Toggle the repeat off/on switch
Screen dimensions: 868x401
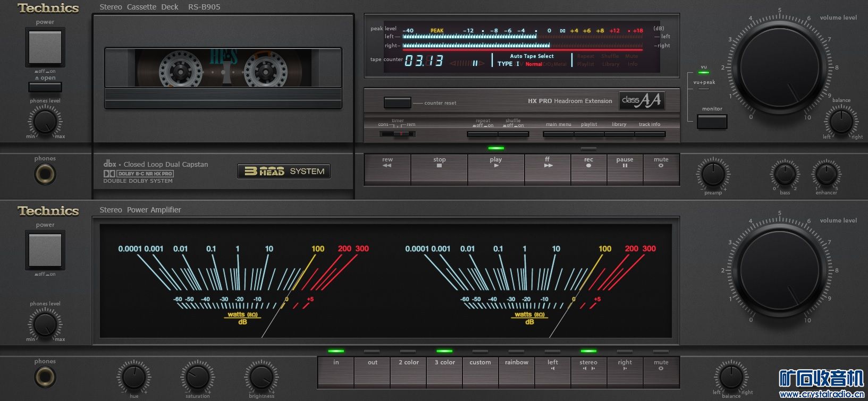[483, 134]
